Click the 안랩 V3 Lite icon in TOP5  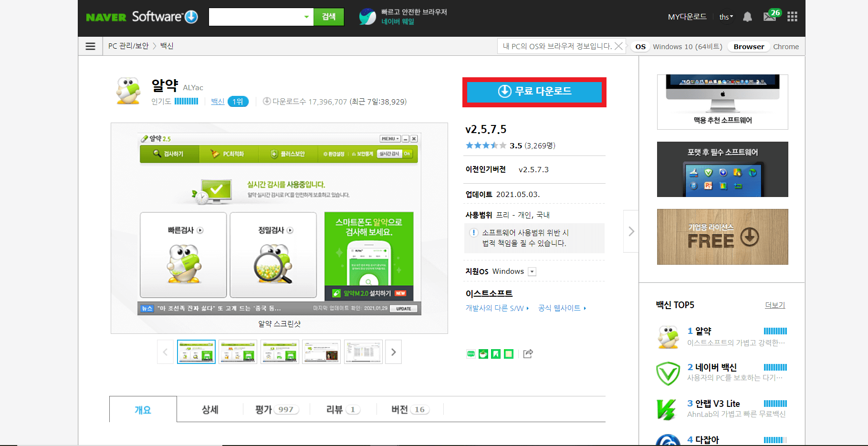click(x=667, y=409)
